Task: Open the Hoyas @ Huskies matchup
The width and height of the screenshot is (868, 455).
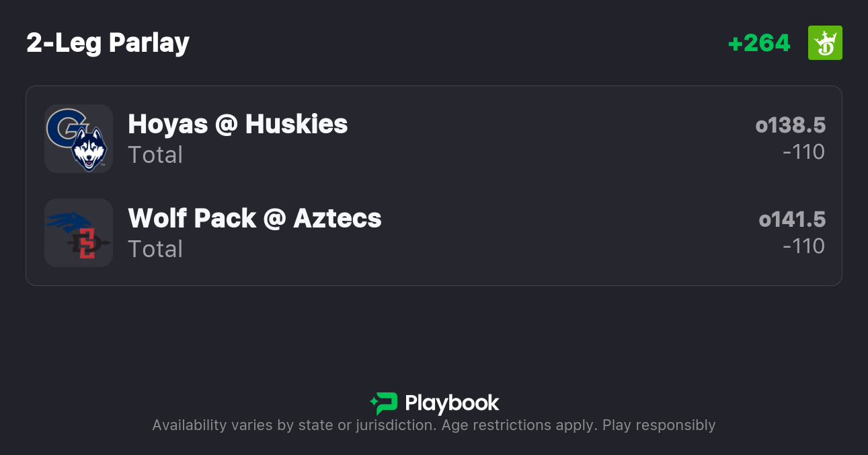Action: pyautogui.click(x=237, y=125)
